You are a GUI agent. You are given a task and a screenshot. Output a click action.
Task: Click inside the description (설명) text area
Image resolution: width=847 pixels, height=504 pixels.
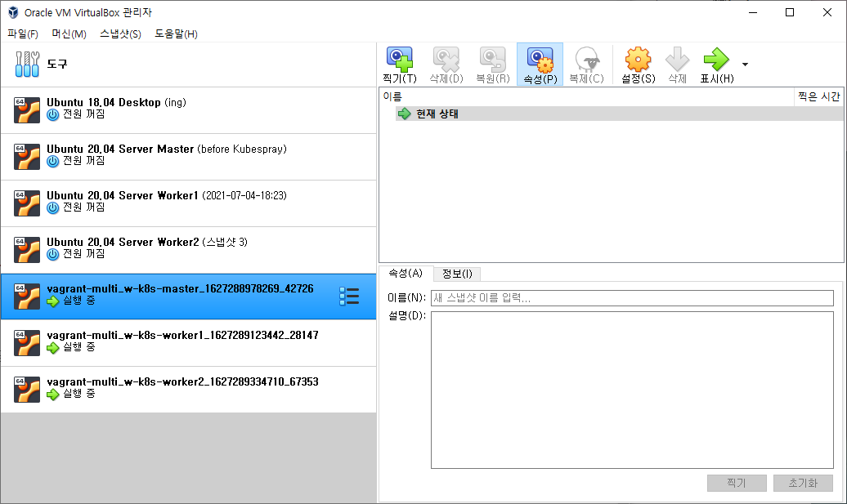(632, 390)
